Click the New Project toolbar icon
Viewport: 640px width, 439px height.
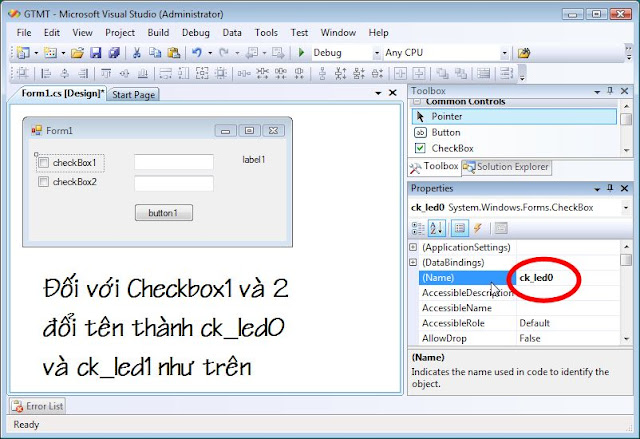point(23,53)
